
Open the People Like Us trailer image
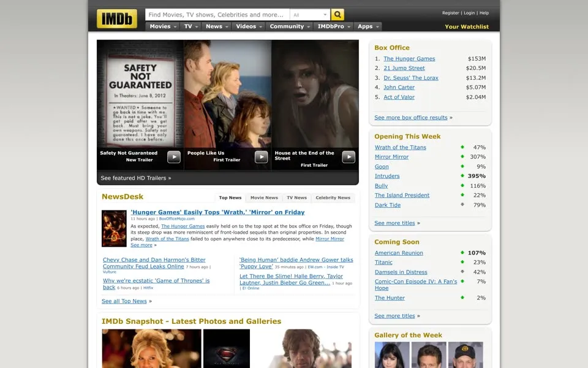[228, 94]
